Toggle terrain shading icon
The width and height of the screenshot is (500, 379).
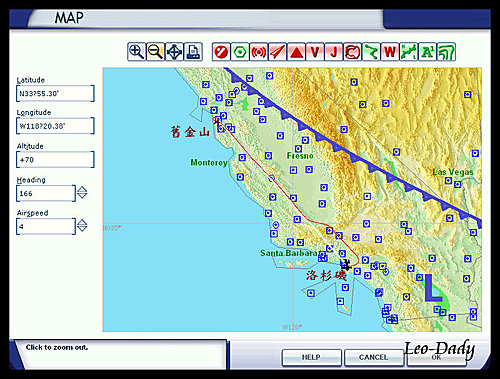pyautogui.click(x=446, y=52)
